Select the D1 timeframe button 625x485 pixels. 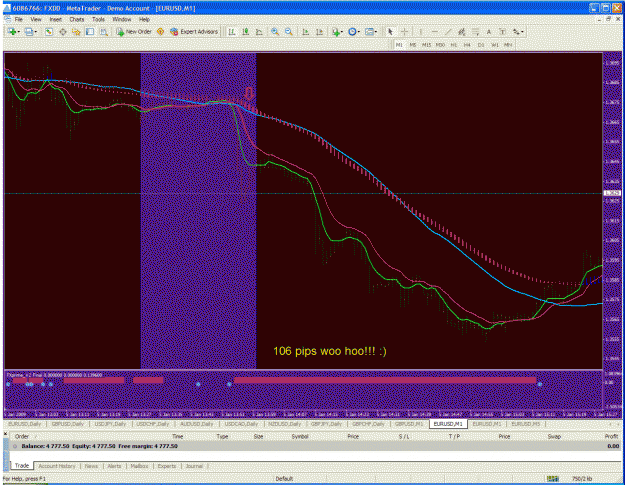click(x=481, y=45)
